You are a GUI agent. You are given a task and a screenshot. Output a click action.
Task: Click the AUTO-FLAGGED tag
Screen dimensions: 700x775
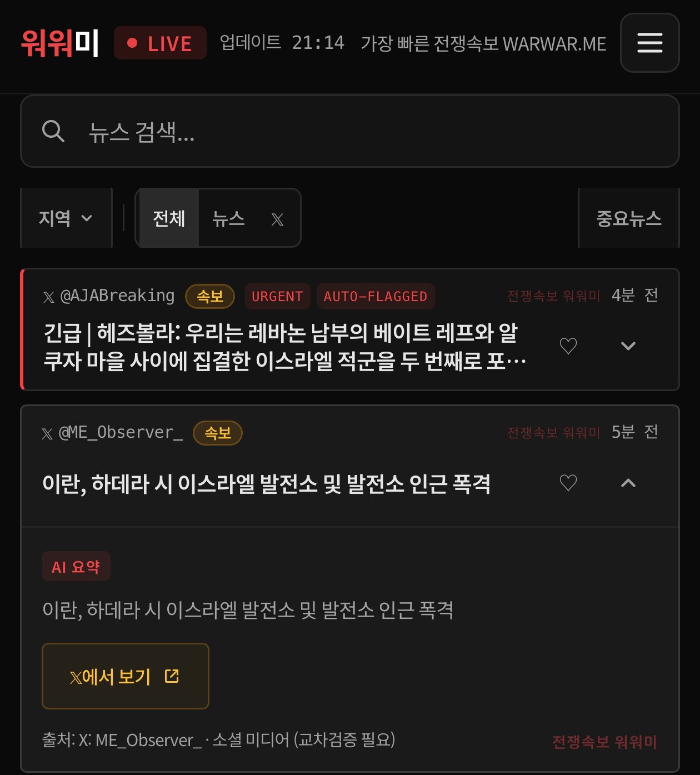376,296
